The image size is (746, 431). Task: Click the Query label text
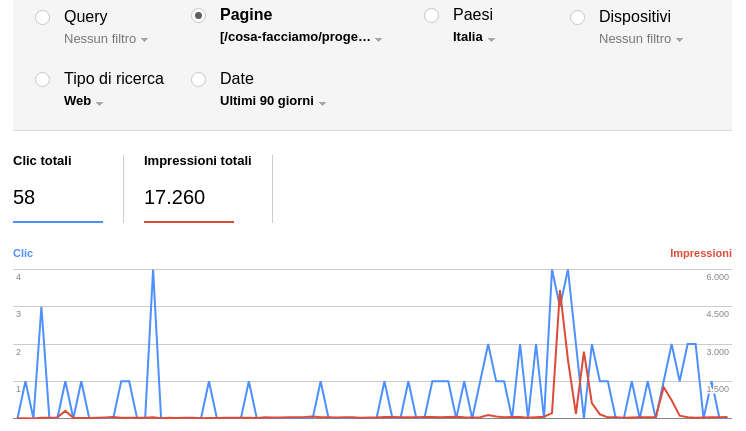coord(86,17)
